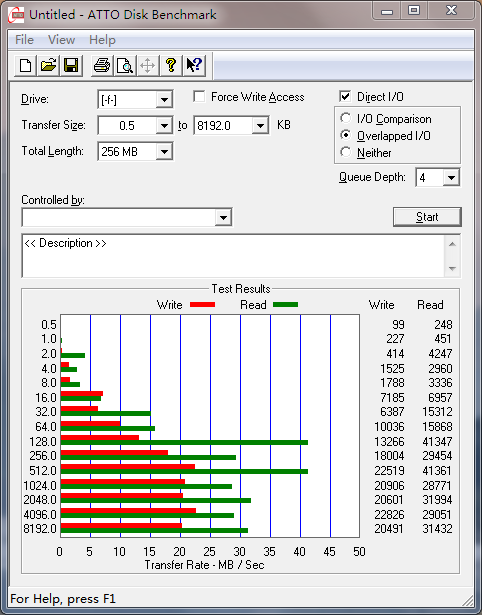
Task: Activate the context help arrow-question icon
Action: [194, 65]
